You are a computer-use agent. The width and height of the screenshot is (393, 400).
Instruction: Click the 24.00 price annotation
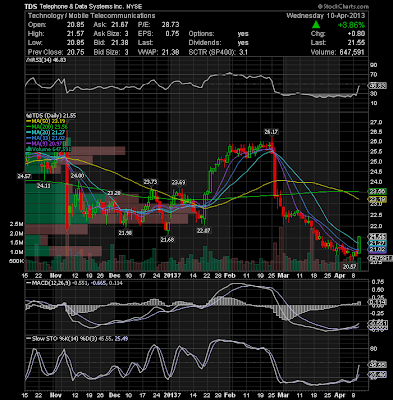(x=77, y=176)
